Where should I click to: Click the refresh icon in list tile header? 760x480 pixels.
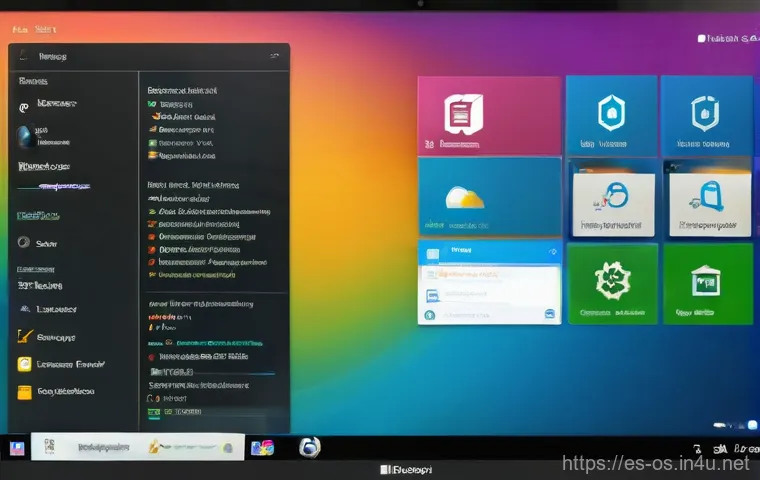(553, 252)
